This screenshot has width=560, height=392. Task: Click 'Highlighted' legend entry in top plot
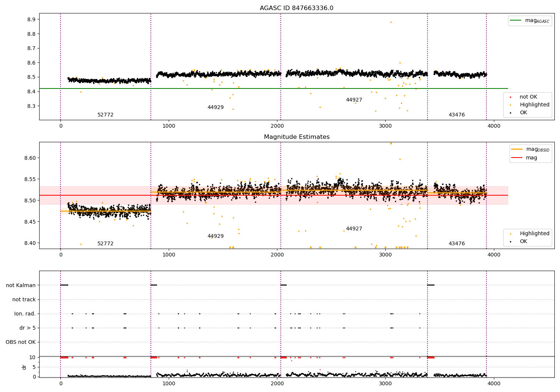tap(534, 105)
